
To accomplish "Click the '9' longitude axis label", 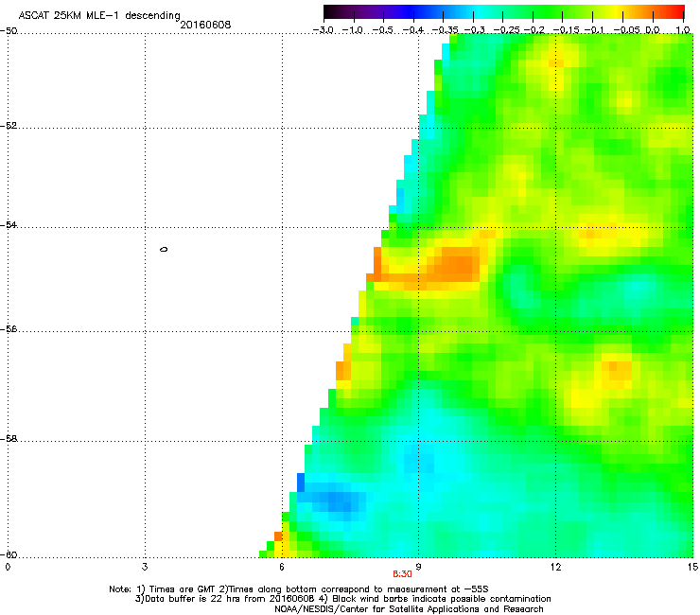I will point(418,567).
